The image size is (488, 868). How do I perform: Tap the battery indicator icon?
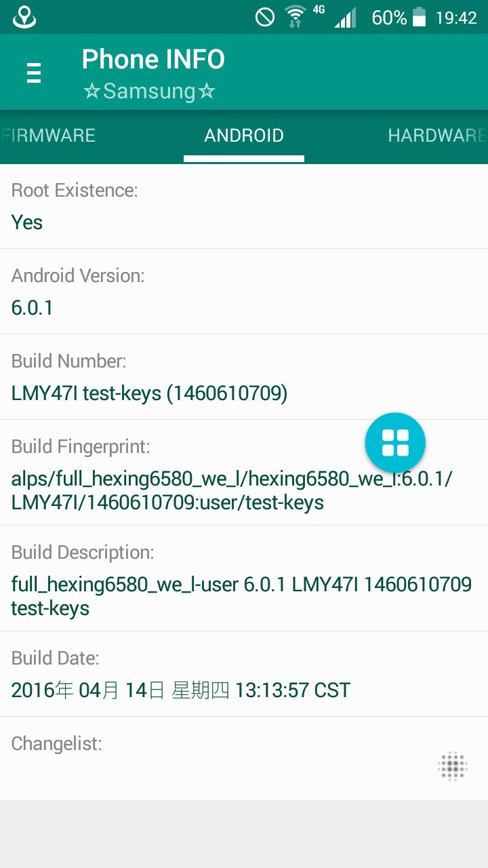[x=420, y=17]
